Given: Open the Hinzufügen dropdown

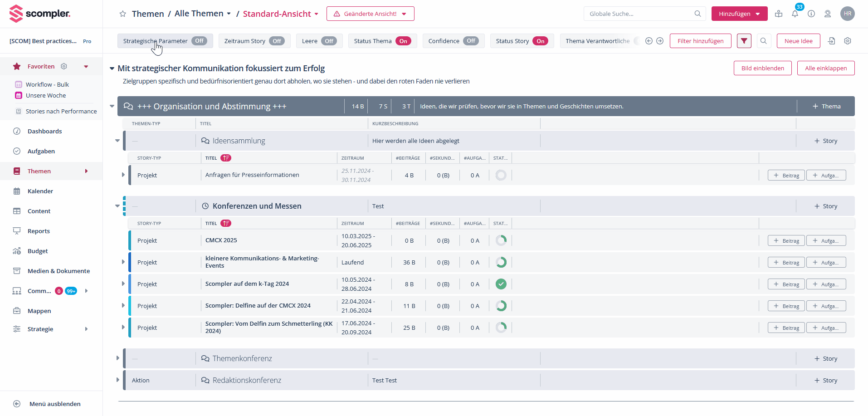Looking at the screenshot, I should coord(739,14).
